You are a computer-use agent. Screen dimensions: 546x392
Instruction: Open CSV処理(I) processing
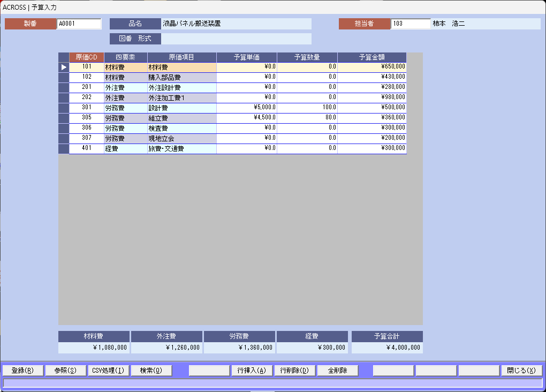pyautogui.click(x=108, y=371)
